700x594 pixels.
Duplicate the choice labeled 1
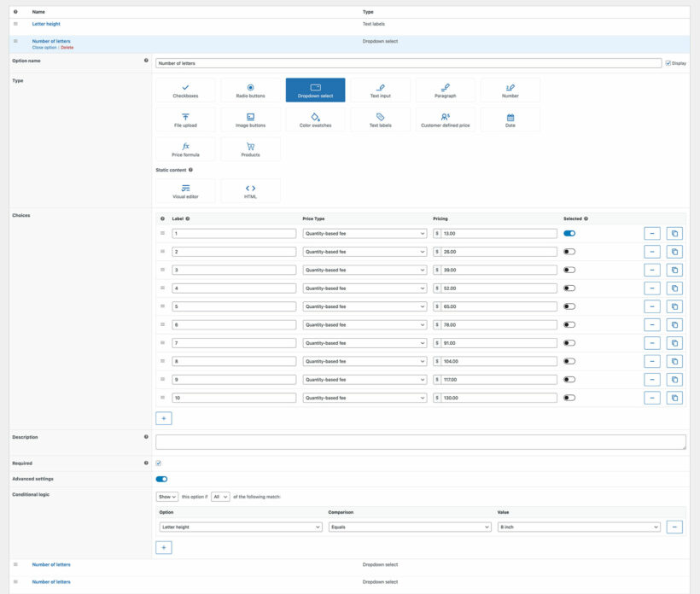click(x=674, y=233)
